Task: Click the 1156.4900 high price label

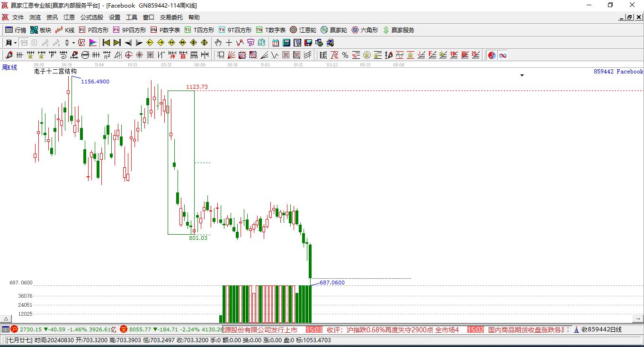Action: pyautogui.click(x=95, y=82)
